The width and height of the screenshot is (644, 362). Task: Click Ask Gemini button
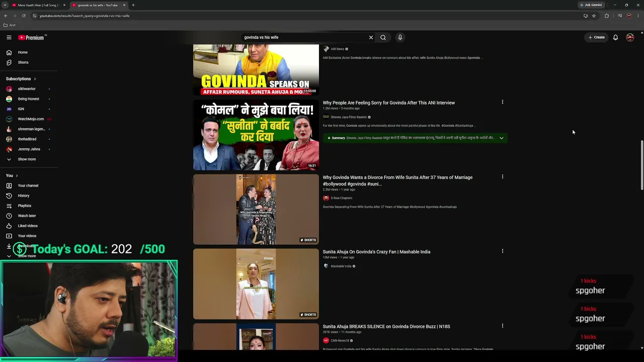[x=591, y=5]
